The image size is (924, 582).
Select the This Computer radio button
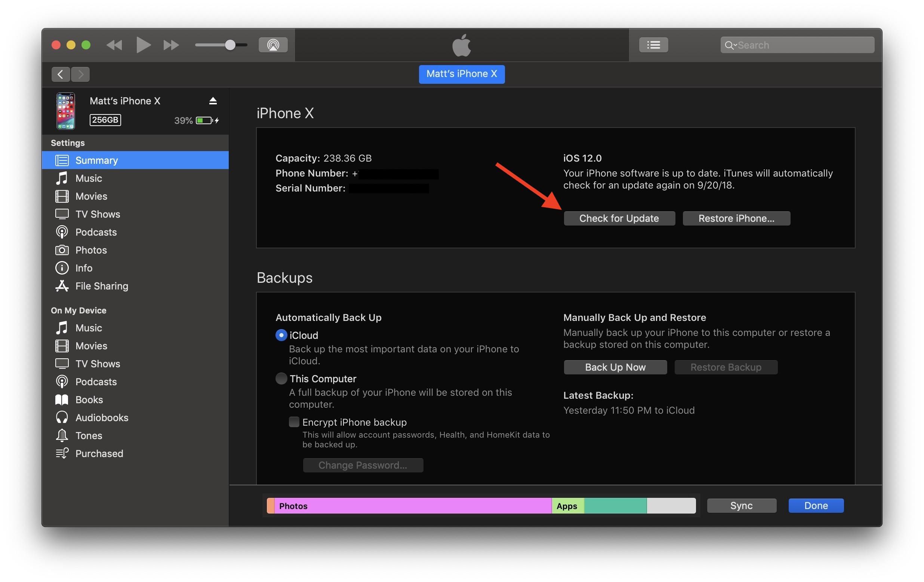pos(281,379)
